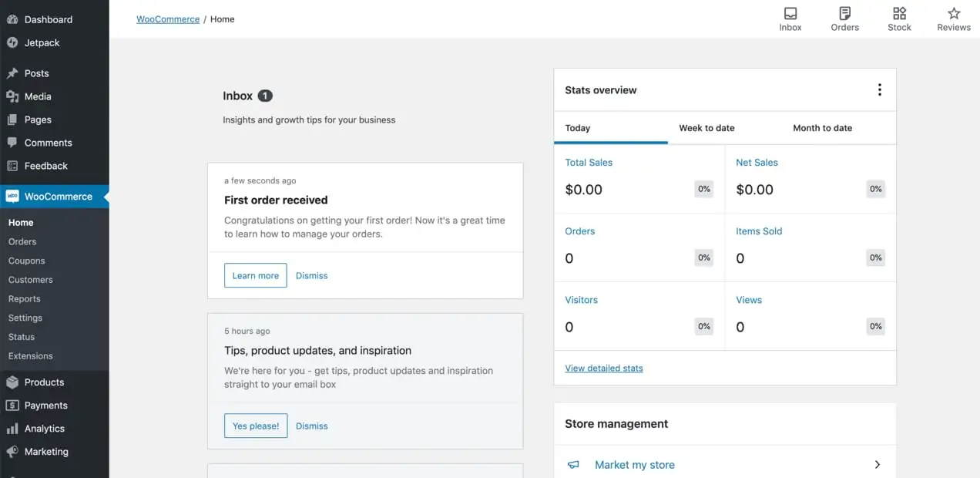Viewport: 980px width, 478px height.
Task: Click the Comments bubble icon
Action: (x=11, y=143)
